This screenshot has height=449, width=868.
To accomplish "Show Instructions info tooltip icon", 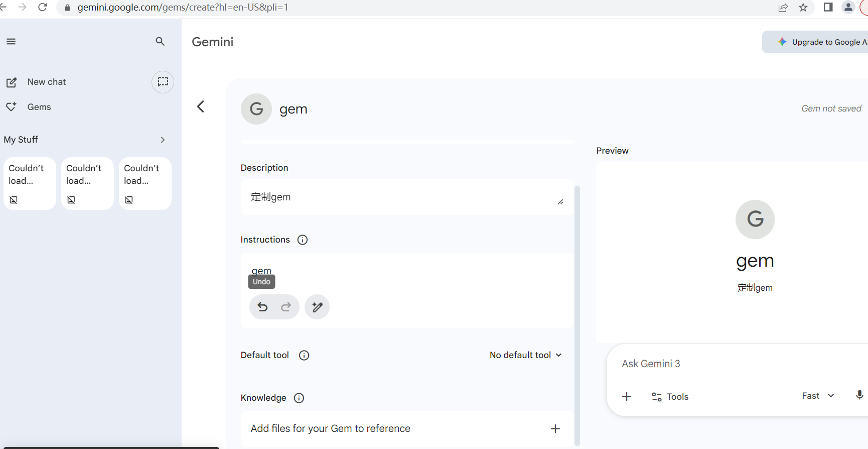I will click(303, 240).
